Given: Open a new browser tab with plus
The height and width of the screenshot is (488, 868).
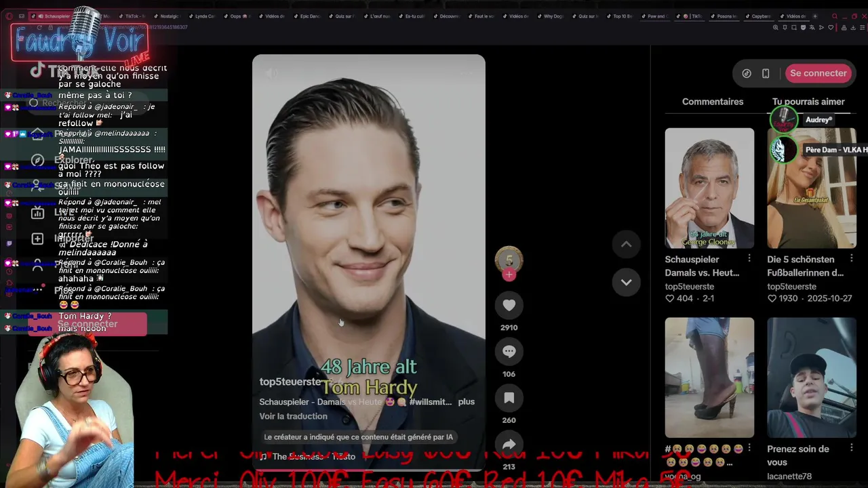Looking at the screenshot, I should pos(815,16).
